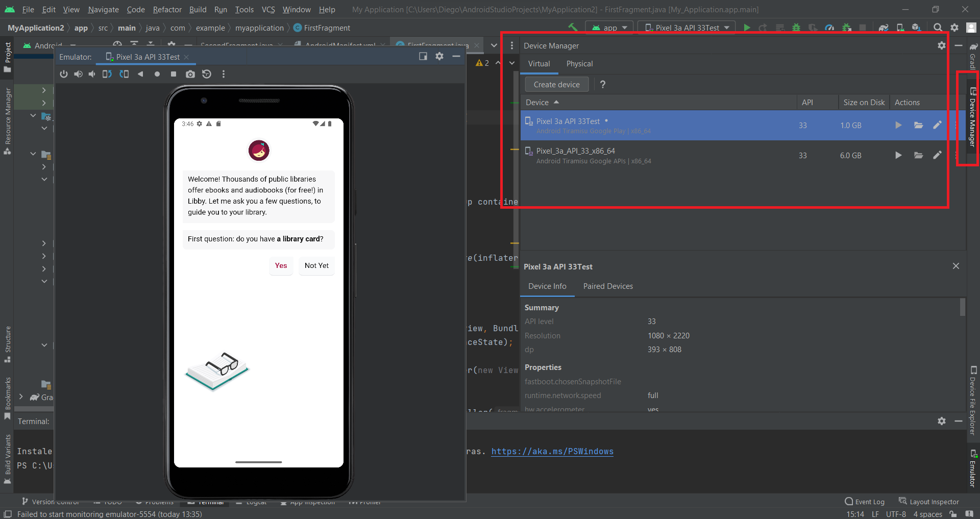Collapse chevron left of Virtual tab
This screenshot has height=519, width=980.
512,63
